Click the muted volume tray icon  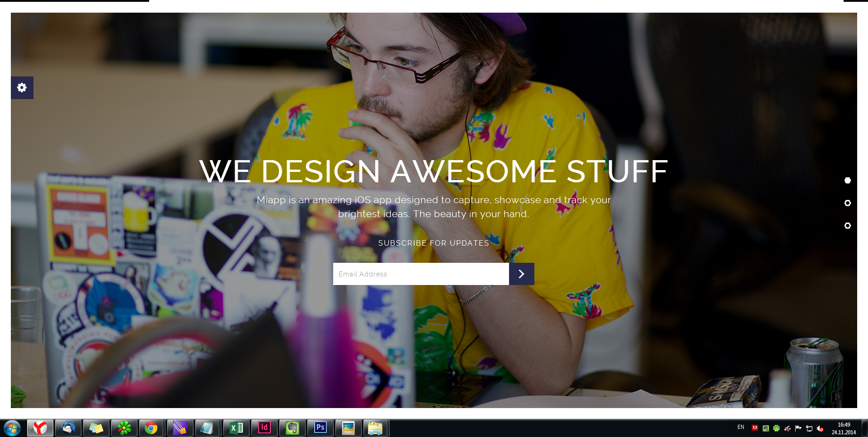[820, 428]
